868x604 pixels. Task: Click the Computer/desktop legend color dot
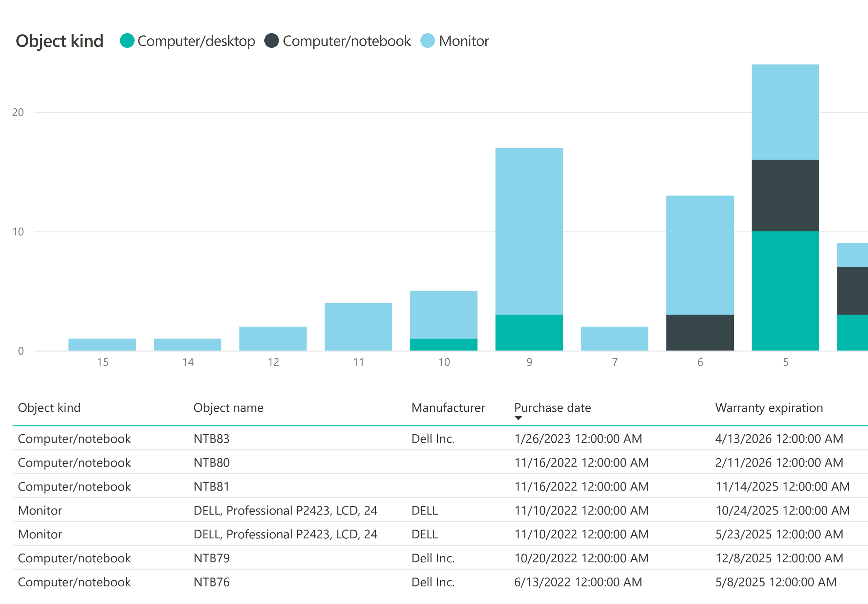click(x=127, y=41)
